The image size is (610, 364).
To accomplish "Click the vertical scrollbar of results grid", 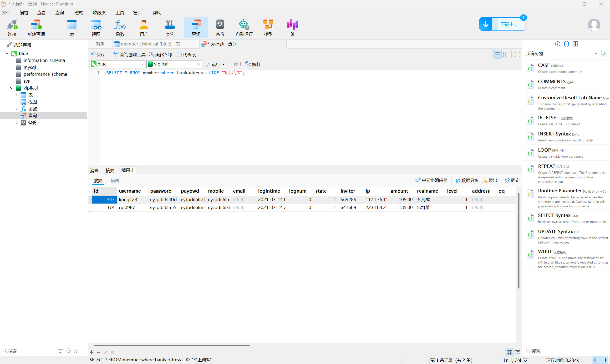I will [519, 240].
